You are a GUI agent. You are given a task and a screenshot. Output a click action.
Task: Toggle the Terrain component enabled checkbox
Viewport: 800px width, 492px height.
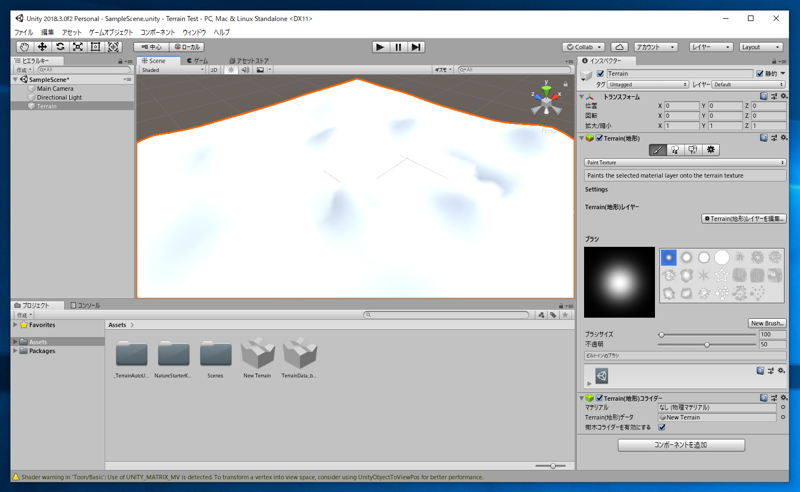[599, 138]
